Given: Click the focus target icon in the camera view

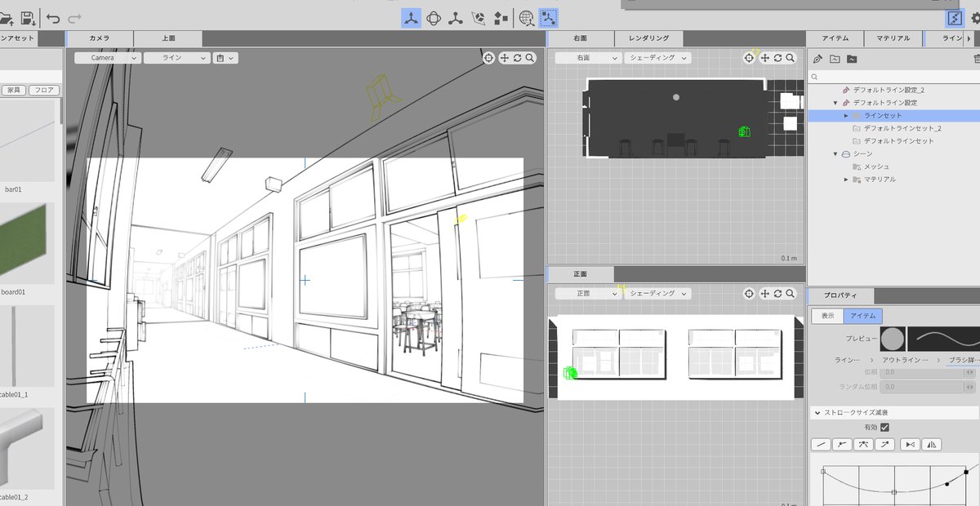Looking at the screenshot, I should 488,58.
